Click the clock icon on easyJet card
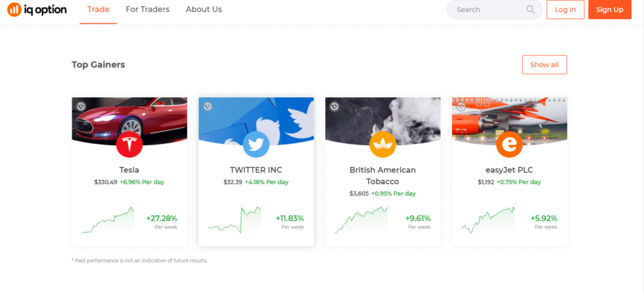The image size is (644, 295). [461, 107]
